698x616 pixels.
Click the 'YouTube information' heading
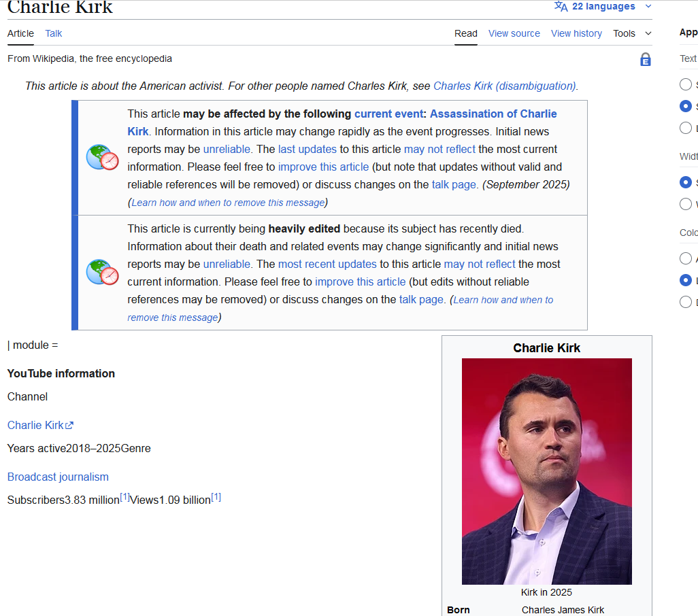click(61, 373)
